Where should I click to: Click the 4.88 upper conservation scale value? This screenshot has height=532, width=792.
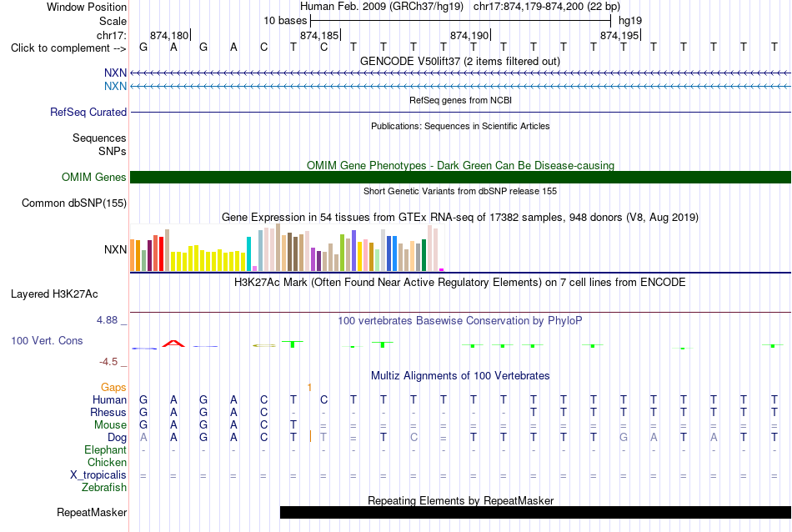107,320
